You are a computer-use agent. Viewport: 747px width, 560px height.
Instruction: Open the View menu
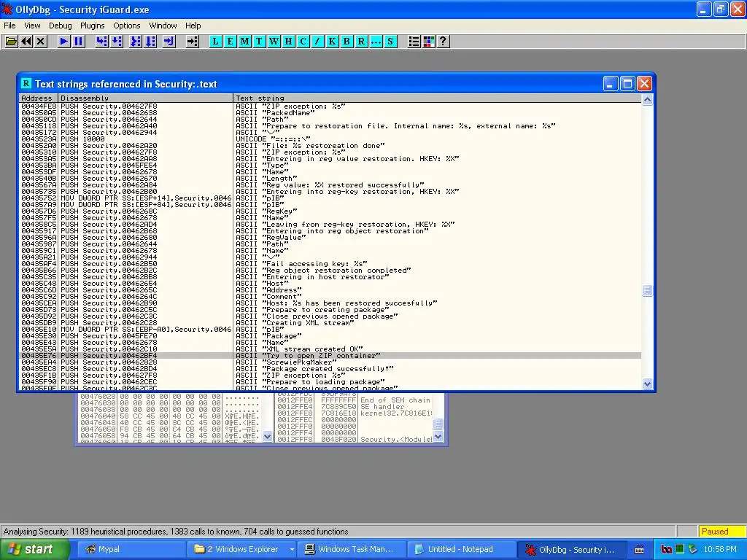click(x=32, y=26)
